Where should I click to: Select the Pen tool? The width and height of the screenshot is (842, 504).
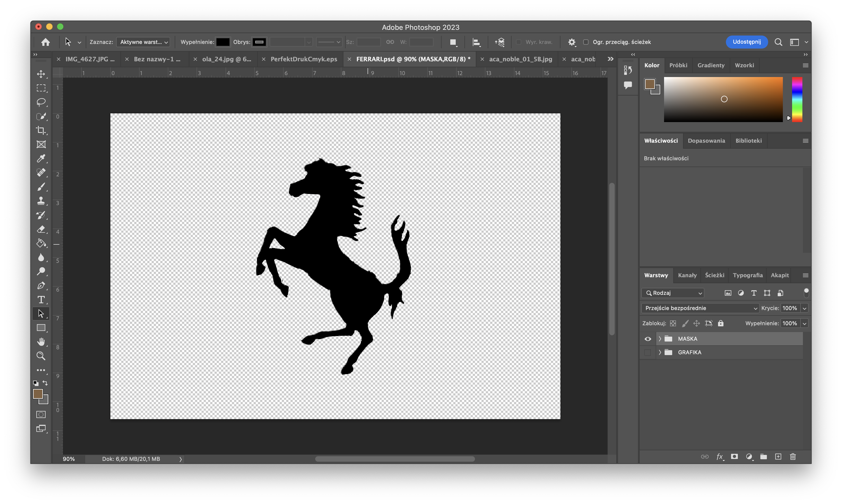click(x=41, y=286)
